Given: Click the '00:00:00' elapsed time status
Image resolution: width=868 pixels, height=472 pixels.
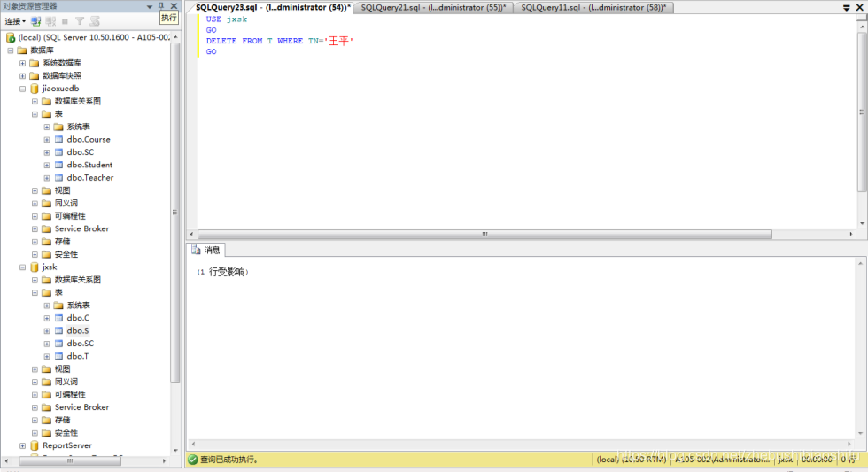Looking at the screenshot, I should (817, 460).
